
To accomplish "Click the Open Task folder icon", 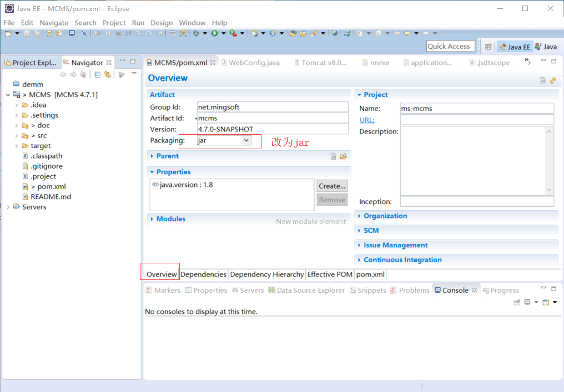I will [303, 33].
